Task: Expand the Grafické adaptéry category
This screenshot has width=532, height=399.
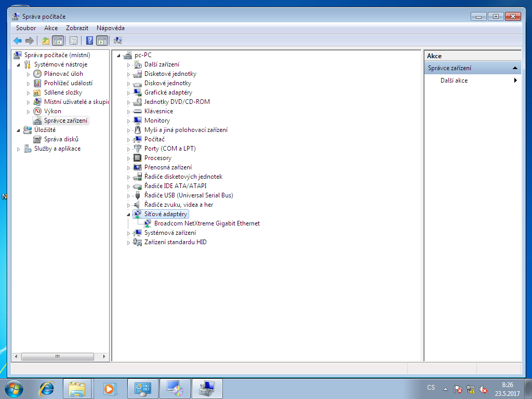Action: (x=129, y=92)
